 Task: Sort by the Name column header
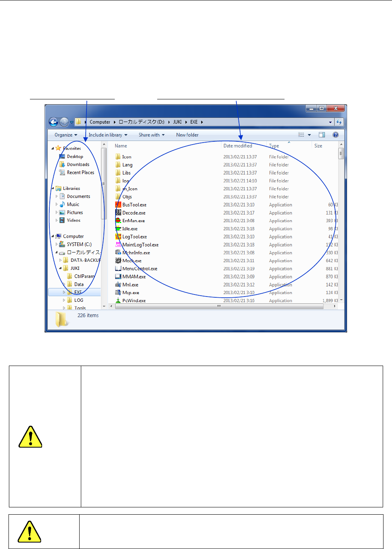point(121,146)
